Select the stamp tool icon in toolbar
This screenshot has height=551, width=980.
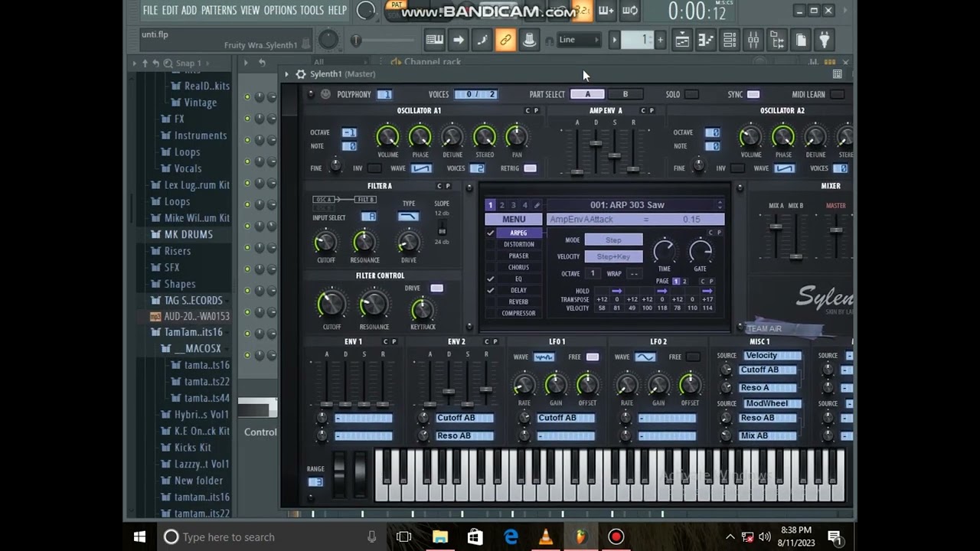[529, 40]
